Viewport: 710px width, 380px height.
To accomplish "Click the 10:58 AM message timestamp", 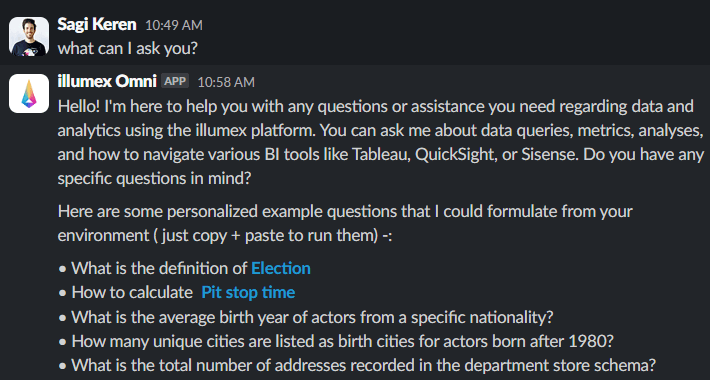I will point(226,82).
